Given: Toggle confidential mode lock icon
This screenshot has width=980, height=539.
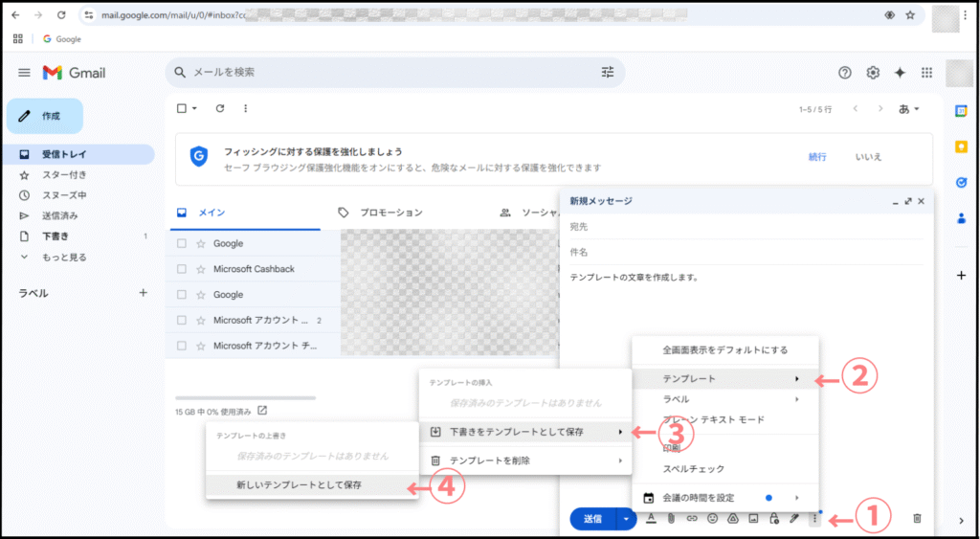Looking at the screenshot, I should click(773, 518).
